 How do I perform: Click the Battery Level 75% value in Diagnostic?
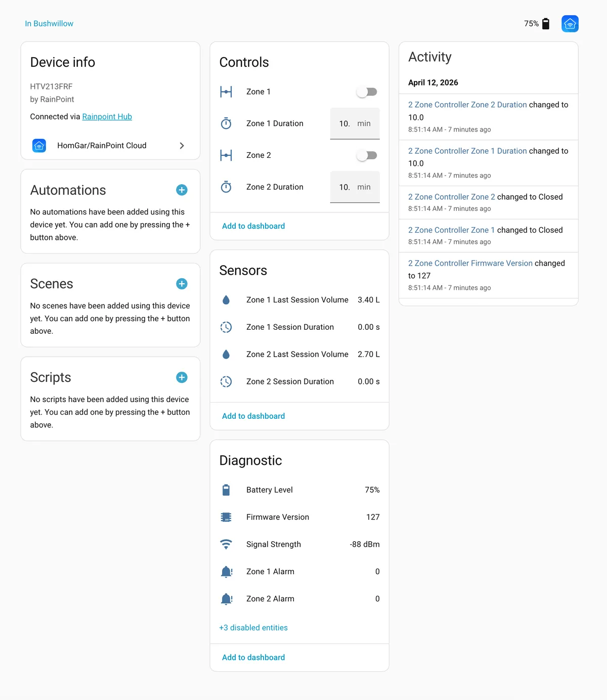372,490
